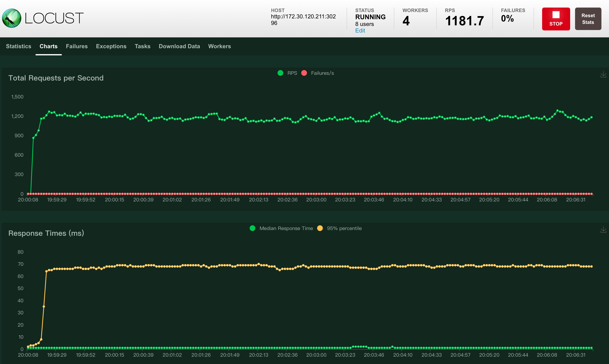
Task: Download the Response Times chart image
Action: point(603,230)
